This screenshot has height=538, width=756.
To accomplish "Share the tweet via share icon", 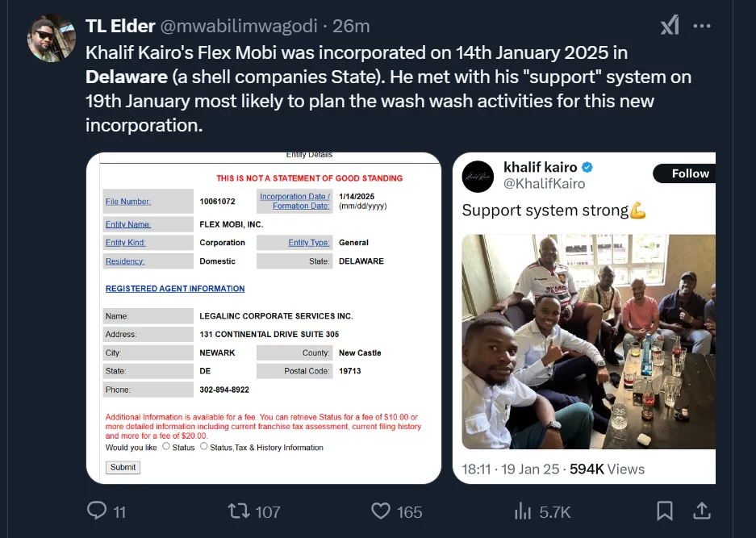I will [x=702, y=511].
